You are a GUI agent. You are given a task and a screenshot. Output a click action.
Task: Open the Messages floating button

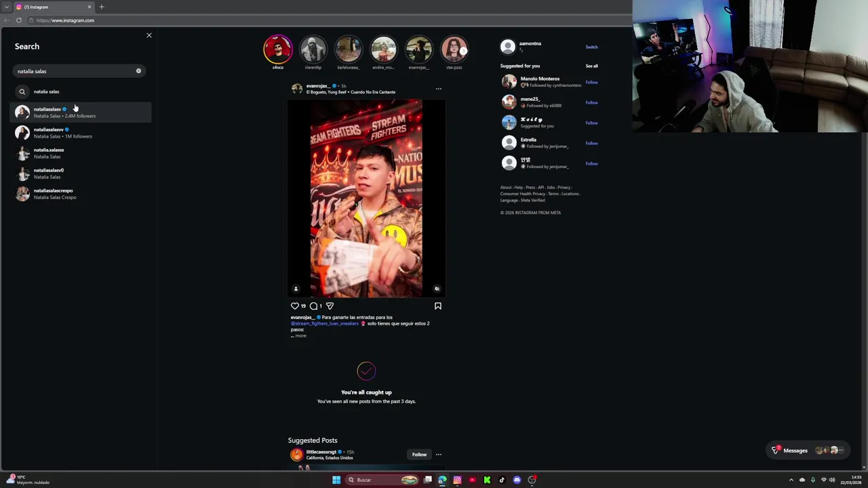coord(807,451)
